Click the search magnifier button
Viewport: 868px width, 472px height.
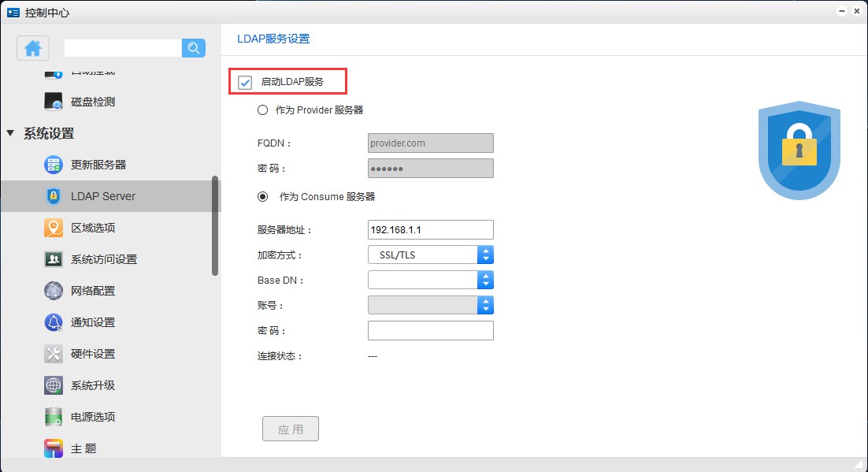tap(194, 48)
